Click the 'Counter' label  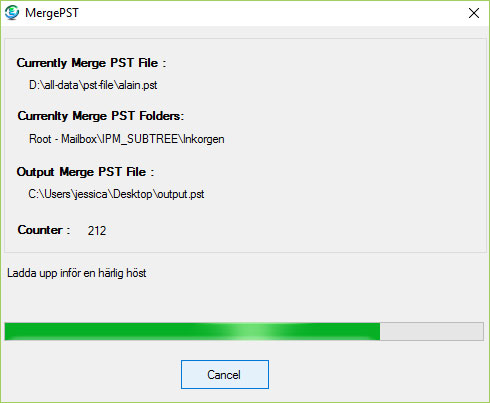(44, 230)
